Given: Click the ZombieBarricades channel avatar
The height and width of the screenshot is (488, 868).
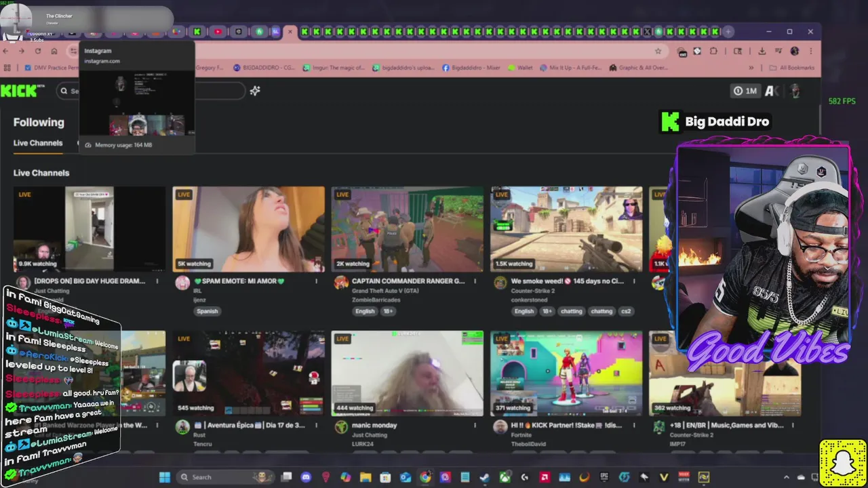Looking at the screenshot, I should (341, 283).
